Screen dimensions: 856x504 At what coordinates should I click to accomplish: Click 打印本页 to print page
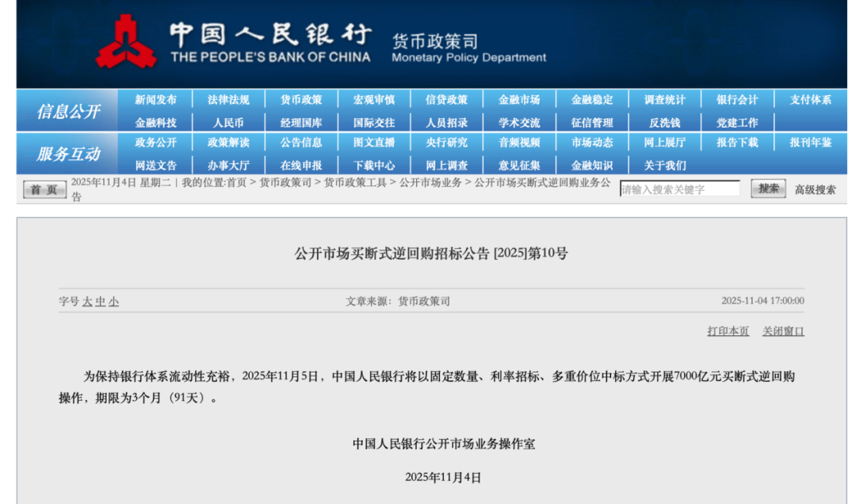[728, 331]
